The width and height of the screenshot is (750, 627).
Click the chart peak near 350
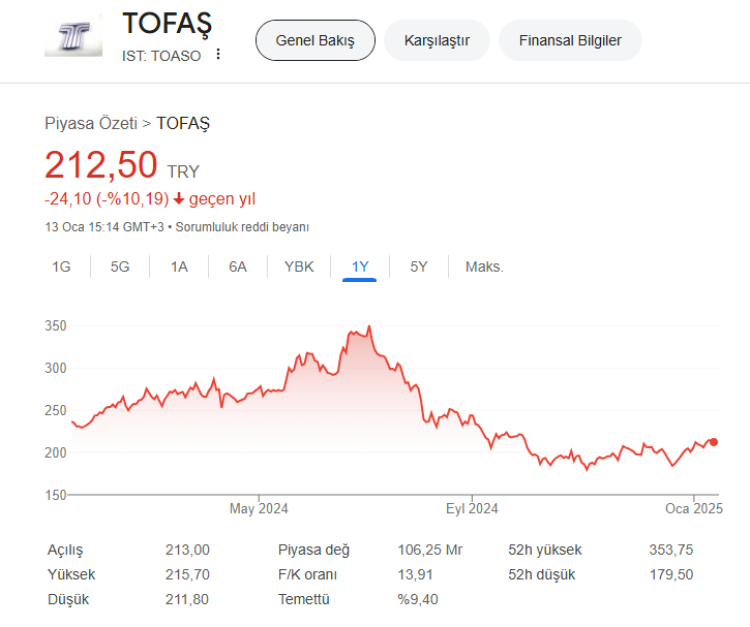tap(369, 327)
